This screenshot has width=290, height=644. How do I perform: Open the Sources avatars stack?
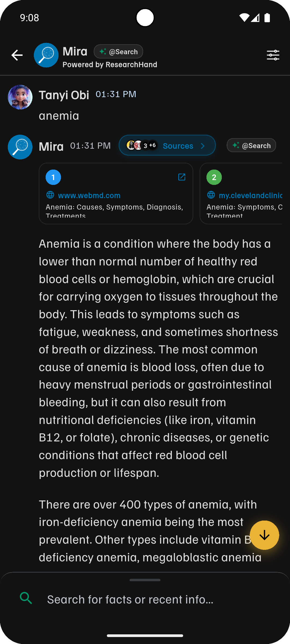pyautogui.click(x=142, y=145)
